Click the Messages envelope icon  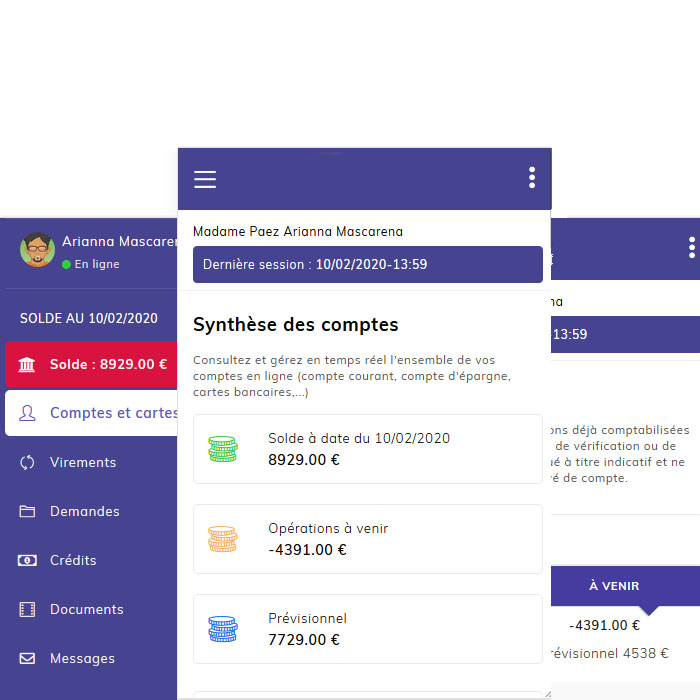click(28, 658)
